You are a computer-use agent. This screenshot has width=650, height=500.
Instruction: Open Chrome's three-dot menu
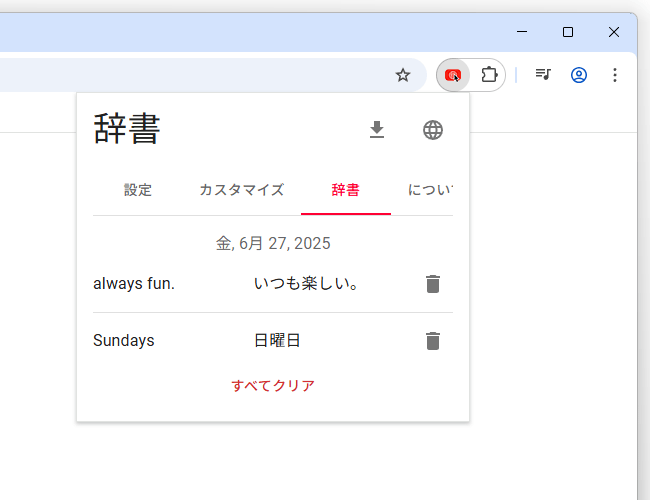pyautogui.click(x=615, y=75)
